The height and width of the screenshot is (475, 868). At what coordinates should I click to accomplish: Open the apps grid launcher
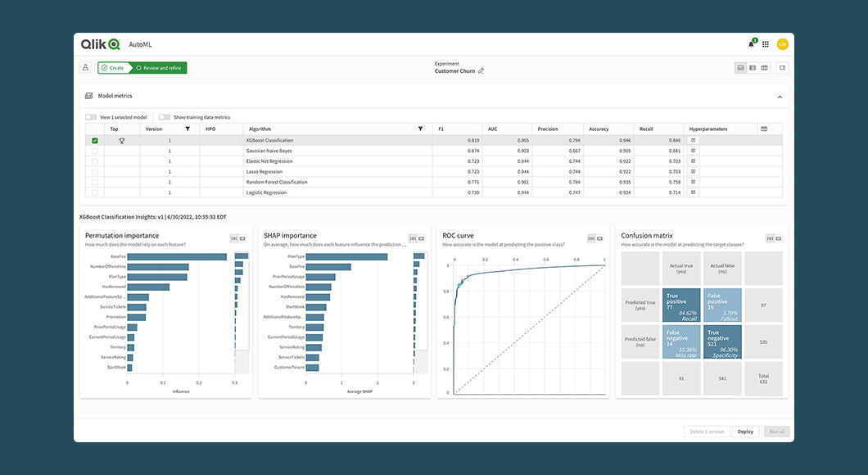(766, 44)
